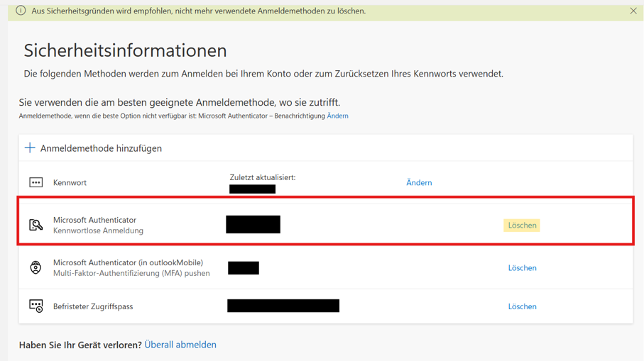The height and width of the screenshot is (361, 644).
Task: Click 'Multi-Faktor-Authentifizierung (MFA) pushen' text
Action: coord(131,273)
